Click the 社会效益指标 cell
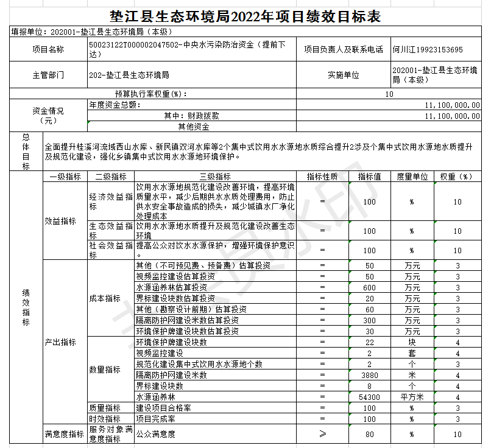Viewport: 491px width, 448px height. (111, 250)
